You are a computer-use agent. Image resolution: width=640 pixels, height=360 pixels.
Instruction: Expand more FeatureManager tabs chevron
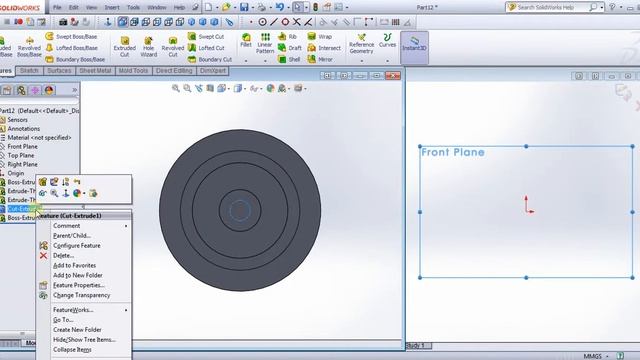click(74, 90)
